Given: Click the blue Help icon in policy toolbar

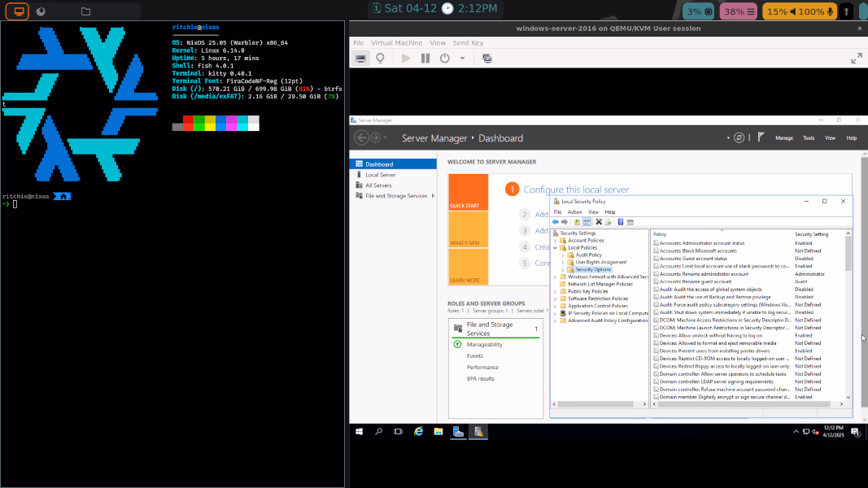Looking at the screenshot, I should coord(621,222).
